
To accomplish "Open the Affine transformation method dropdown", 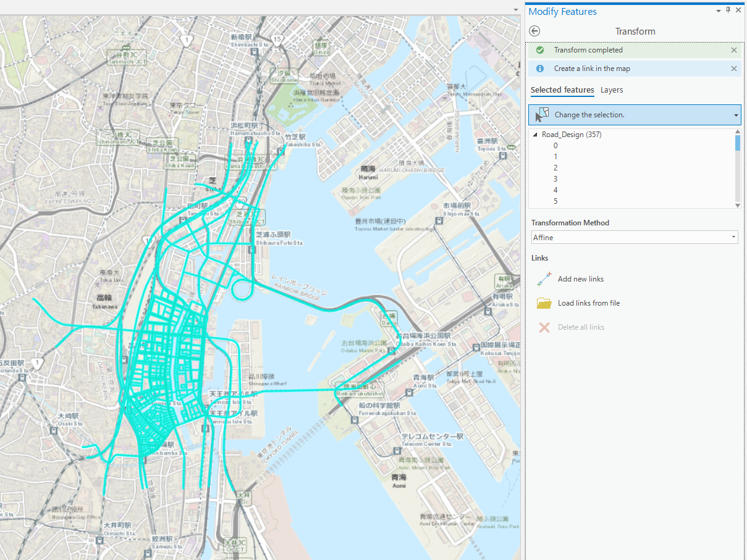I will (x=635, y=237).
